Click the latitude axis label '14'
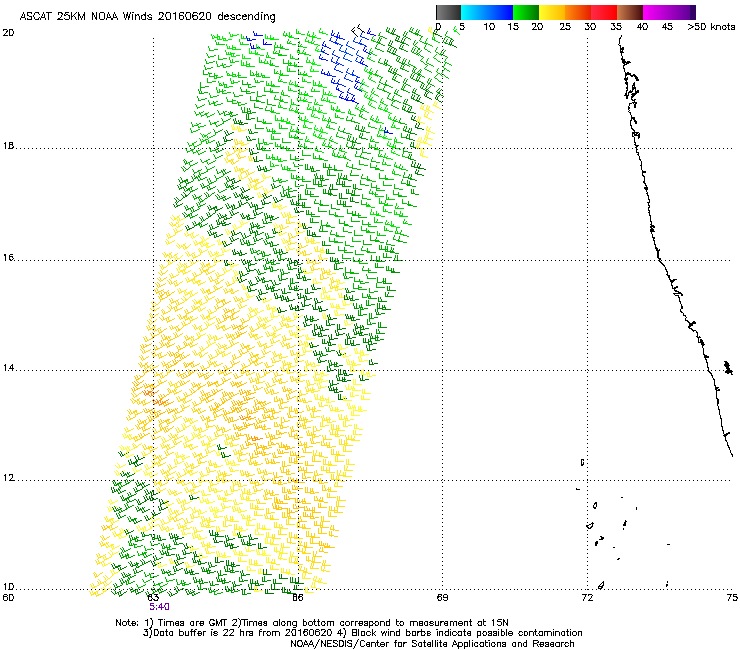This screenshot has width=740, height=650. coord(8,368)
